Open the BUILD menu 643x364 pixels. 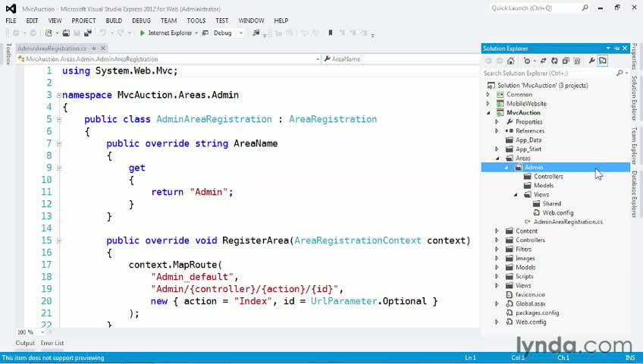pyautogui.click(x=114, y=20)
